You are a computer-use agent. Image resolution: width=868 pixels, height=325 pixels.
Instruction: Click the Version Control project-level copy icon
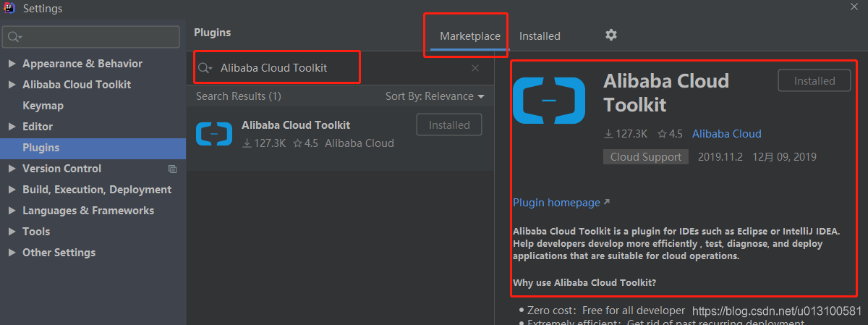(x=172, y=169)
